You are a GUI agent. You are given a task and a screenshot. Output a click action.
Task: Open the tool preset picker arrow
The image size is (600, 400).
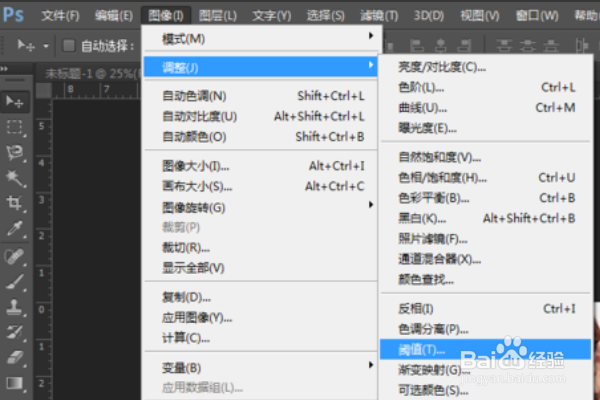pyautogui.click(x=46, y=46)
